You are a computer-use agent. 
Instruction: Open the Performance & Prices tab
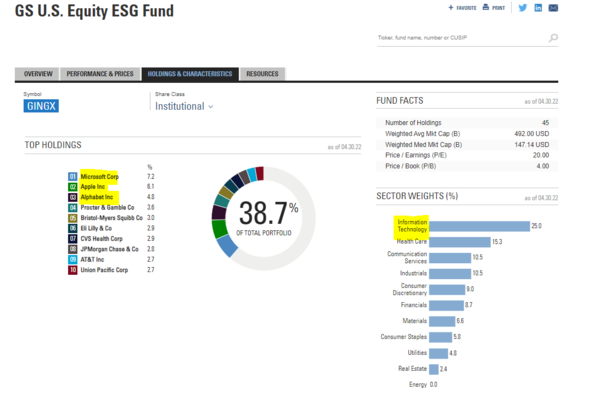click(x=99, y=74)
